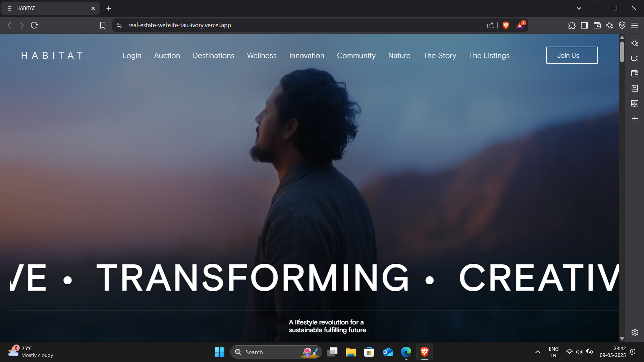Go to The Listings nav item

click(x=489, y=56)
